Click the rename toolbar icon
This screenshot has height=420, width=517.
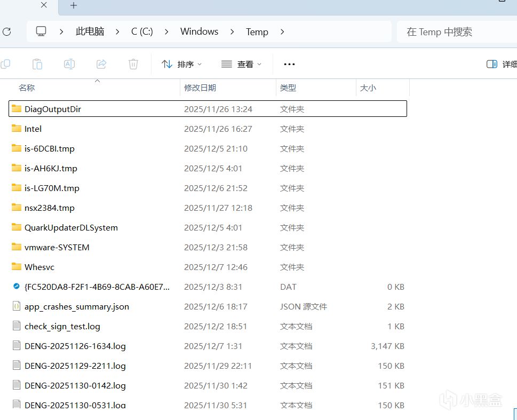pyautogui.click(x=69, y=64)
